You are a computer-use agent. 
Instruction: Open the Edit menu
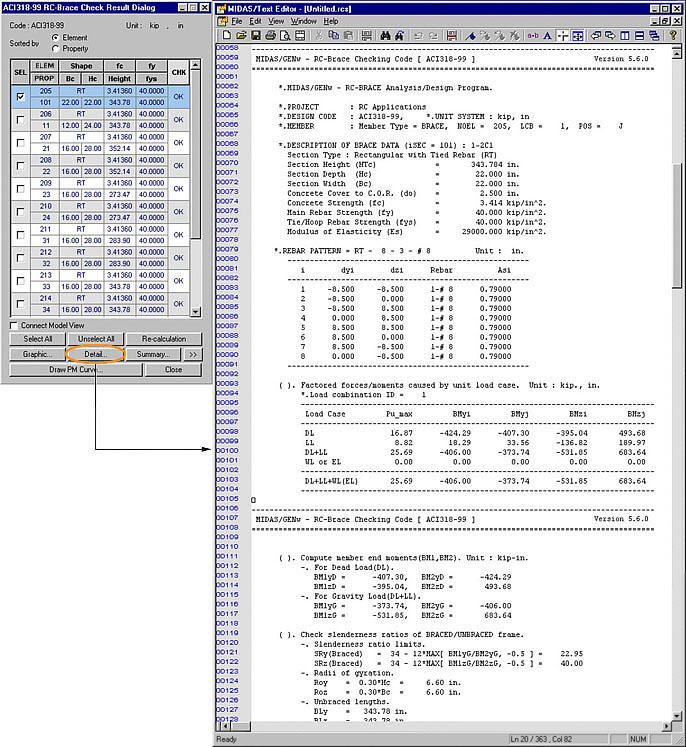tap(255, 21)
